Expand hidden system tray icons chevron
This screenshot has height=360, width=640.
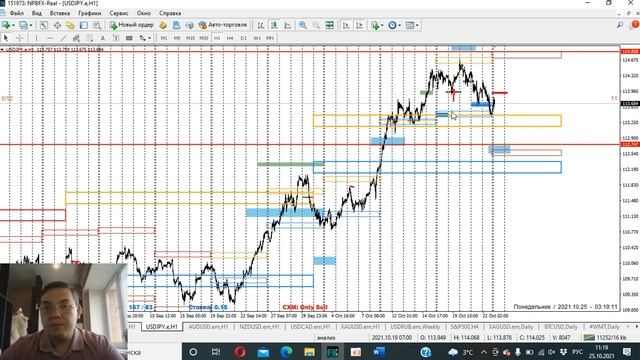[x=483, y=352]
